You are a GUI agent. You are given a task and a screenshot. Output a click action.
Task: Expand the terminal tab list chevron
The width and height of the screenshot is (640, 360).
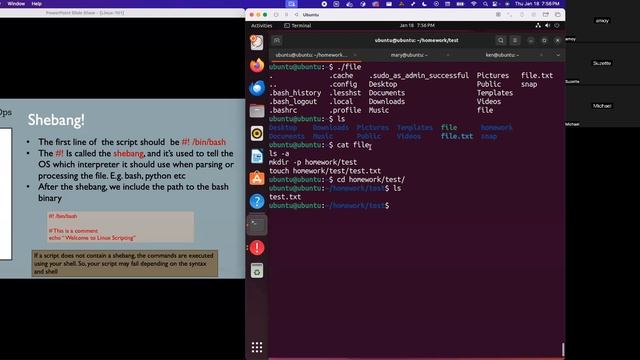558,55
